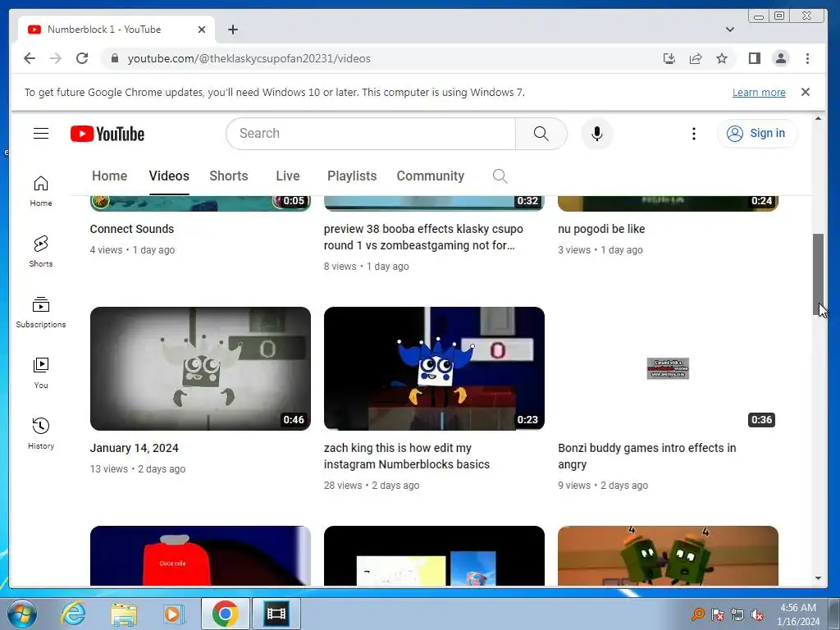Switch to the Community tab
The image size is (840, 630).
pyautogui.click(x=430, y=176)
